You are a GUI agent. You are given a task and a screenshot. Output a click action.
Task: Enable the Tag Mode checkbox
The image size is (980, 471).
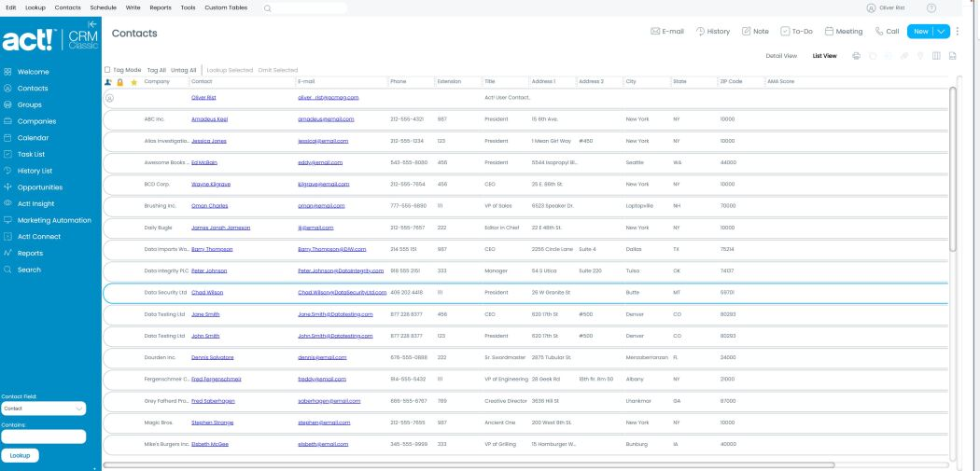click(107, 70)
